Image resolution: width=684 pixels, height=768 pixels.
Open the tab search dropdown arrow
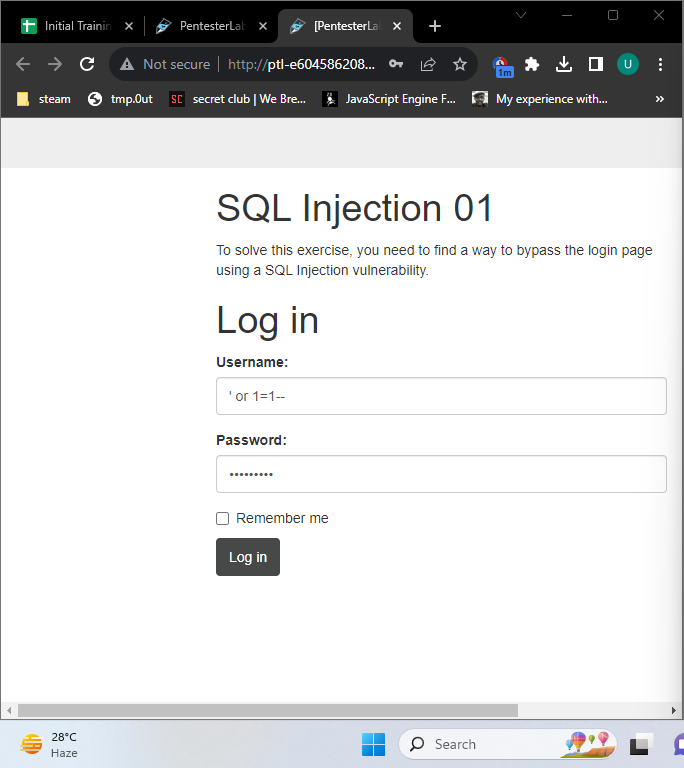click(521, 14)
